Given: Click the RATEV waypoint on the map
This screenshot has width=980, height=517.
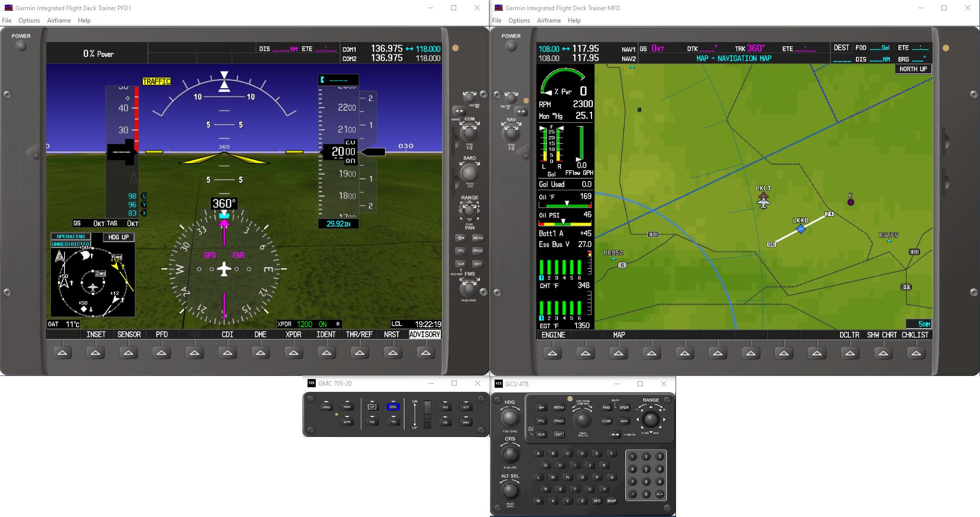Looking at the screenshot, I should [x=889, y=240].
